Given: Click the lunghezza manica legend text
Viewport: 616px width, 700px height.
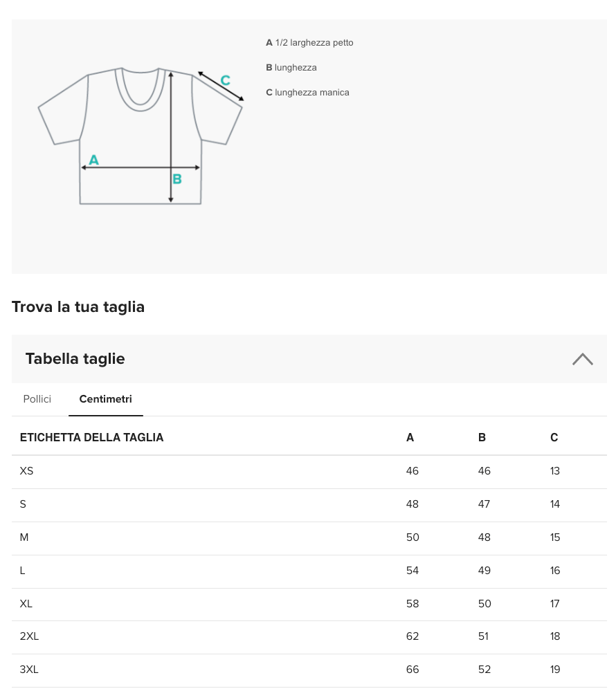Looking at the screenshot, I should [311, 93].
